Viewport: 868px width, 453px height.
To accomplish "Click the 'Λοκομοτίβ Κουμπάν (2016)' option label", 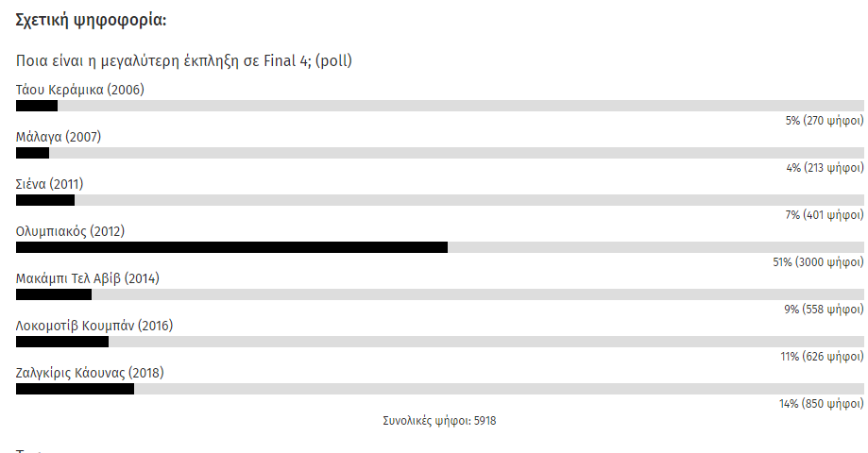I will click(x=94, y=326).
